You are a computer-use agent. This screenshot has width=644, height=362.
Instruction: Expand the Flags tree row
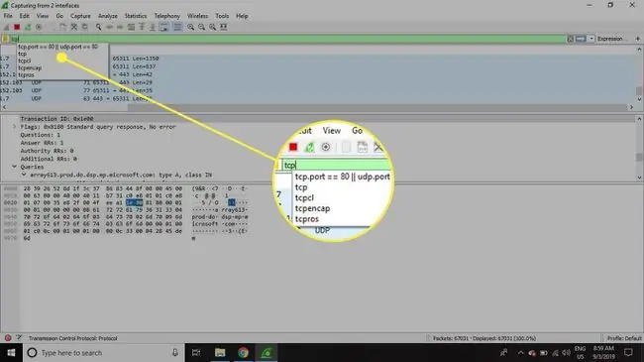pos(15,127)
